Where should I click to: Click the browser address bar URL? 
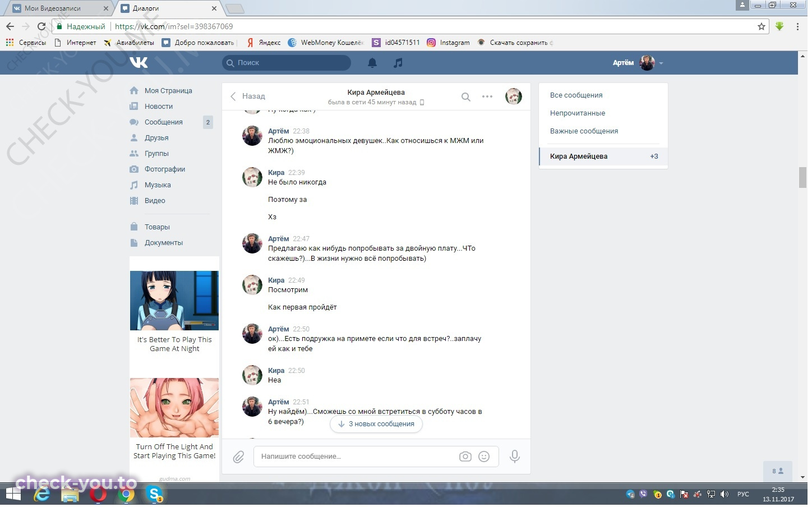tap(175, 26)
